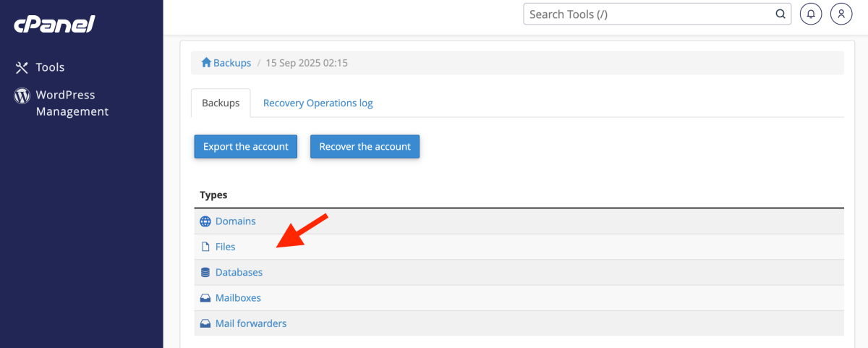Image resolution: width=868 pixels, height=348 pixels.
Task: Click the database icon beside Databases
Action: point(205,273)
